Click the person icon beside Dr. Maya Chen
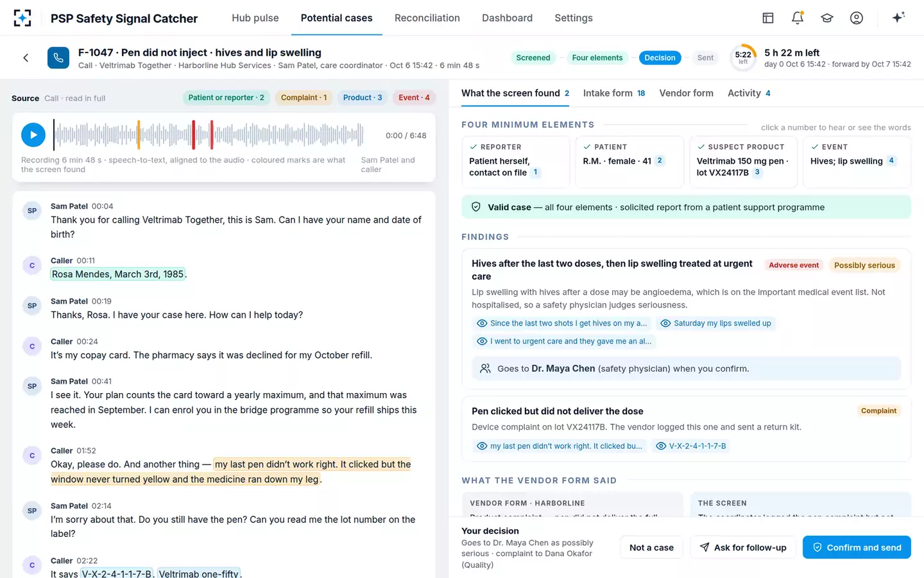The width and height of the screenshot is (924, 578). [x=485, y=369]
